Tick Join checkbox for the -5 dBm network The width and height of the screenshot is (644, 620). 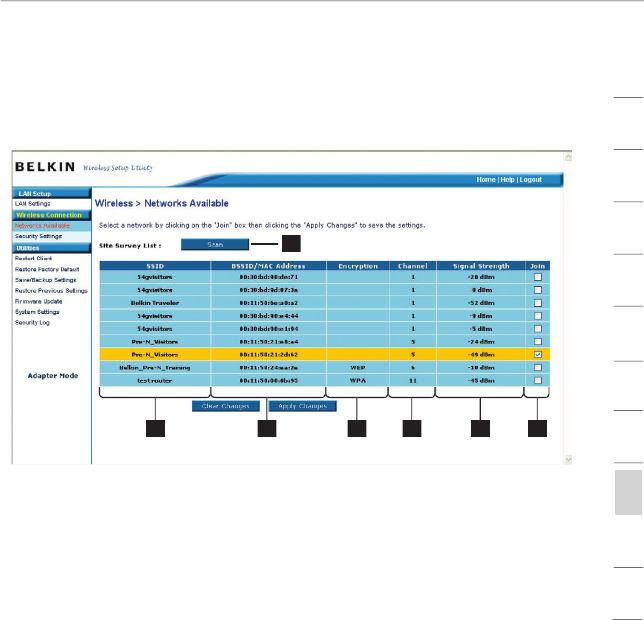pos(538,329)
